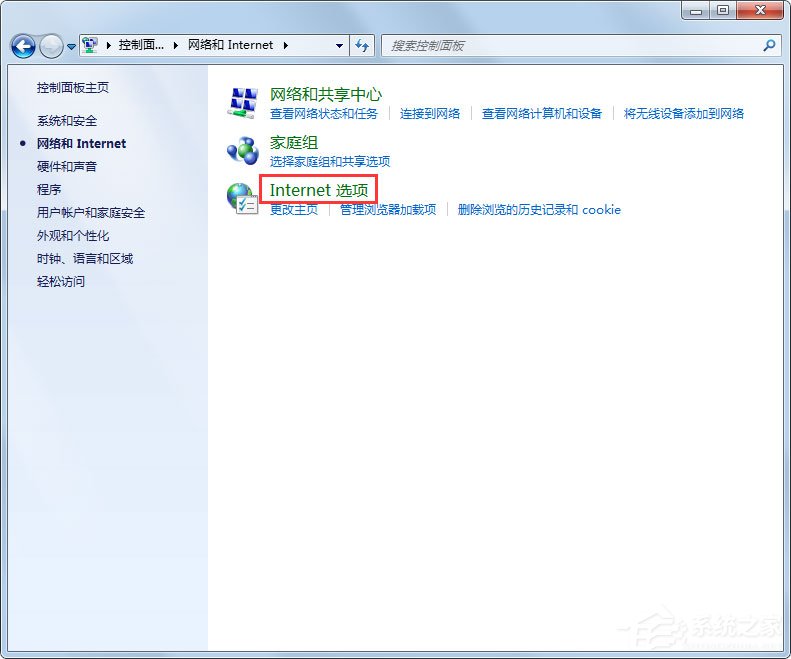Click the Back navigation arrow button
791x659 pixels.
(x=23, y=46)
